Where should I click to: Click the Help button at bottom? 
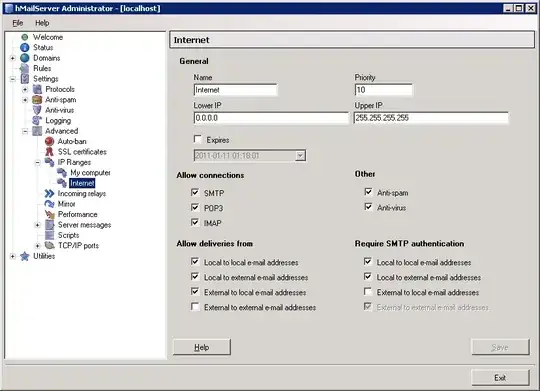pos(202,347)
